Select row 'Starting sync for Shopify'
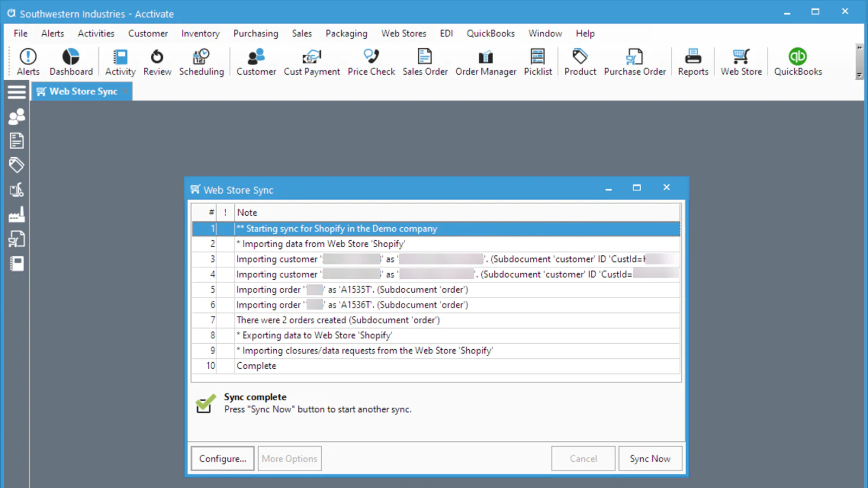 (x=436, y=229)
